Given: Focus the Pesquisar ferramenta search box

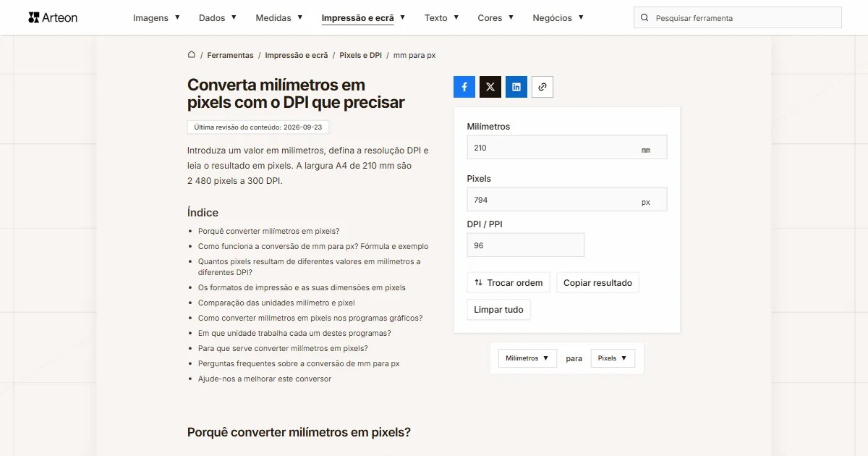Looking at the screenshot, I should point(738,18).
